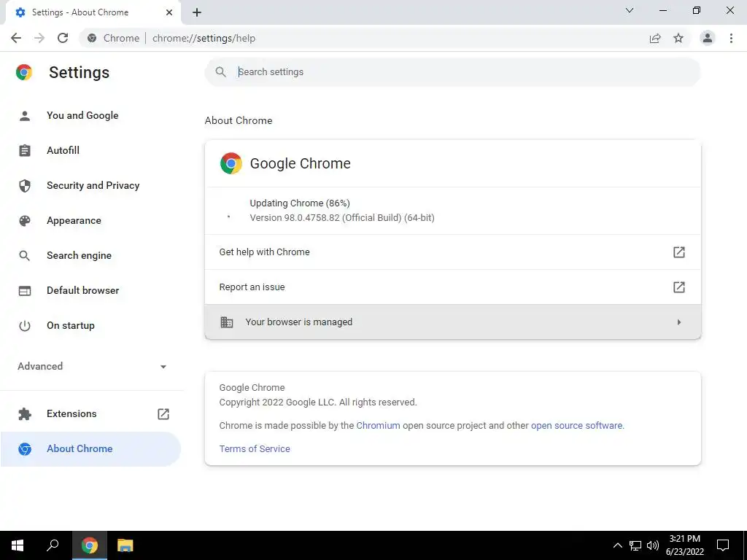Screen dimensions: 747x560
Task: Click the arrow on Your browser is managed row
Action: [679, 322]
